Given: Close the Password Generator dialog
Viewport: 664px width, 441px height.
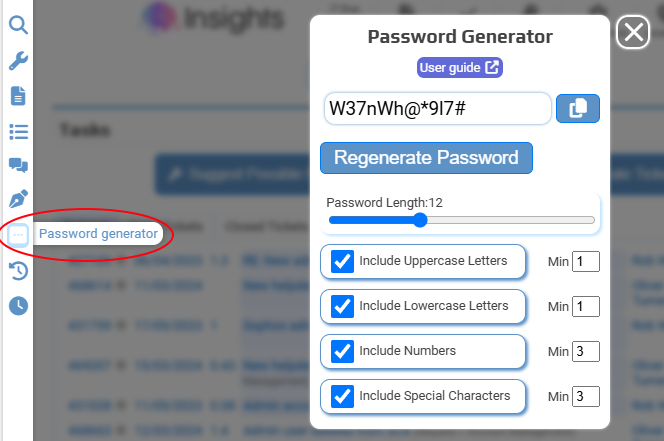Looking at the screenshot, I should (x=633, y=32).
